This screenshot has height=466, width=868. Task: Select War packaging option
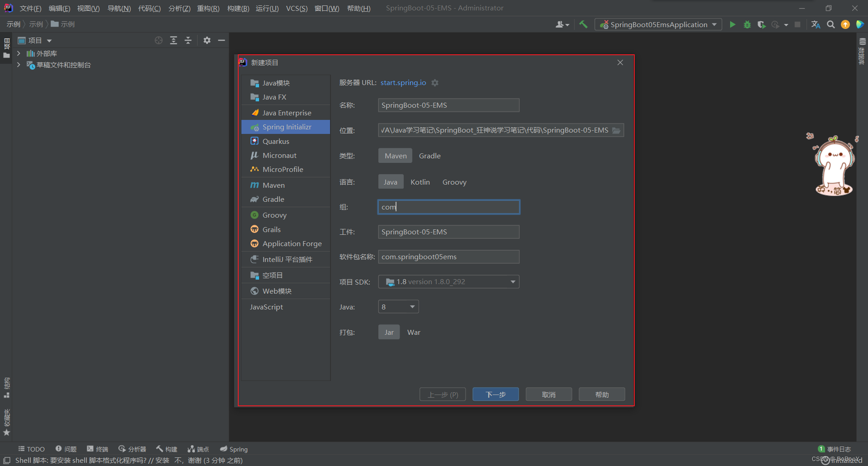coord(414,332)
